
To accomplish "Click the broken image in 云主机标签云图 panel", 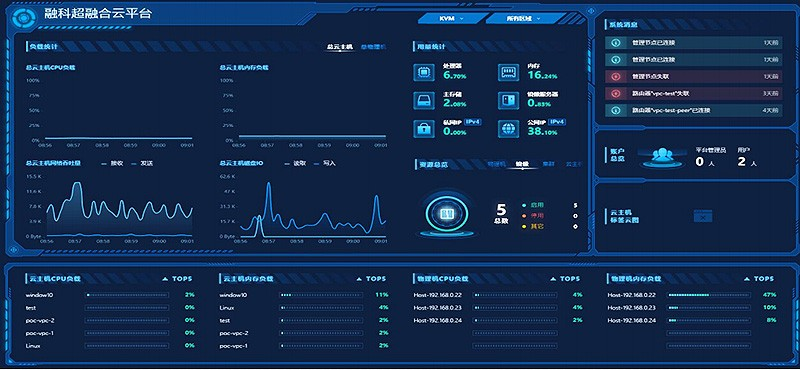I will pyautogui.click(x=703, y=216).
